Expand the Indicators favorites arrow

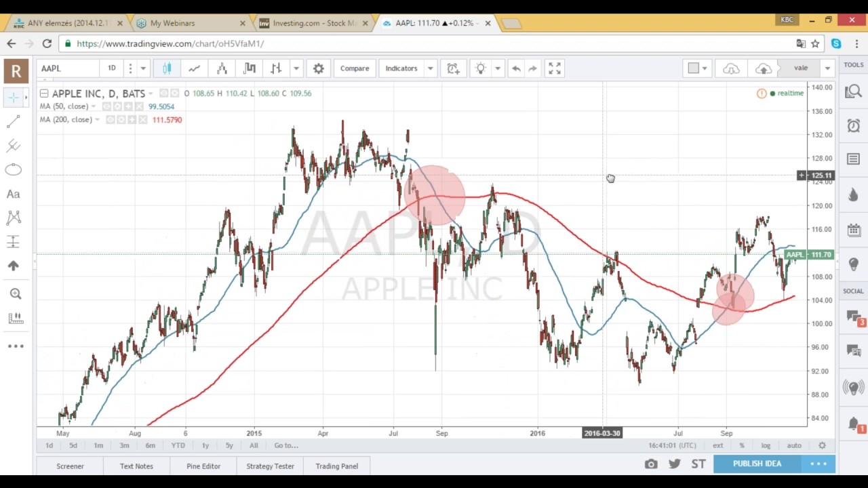click(430, 68)
